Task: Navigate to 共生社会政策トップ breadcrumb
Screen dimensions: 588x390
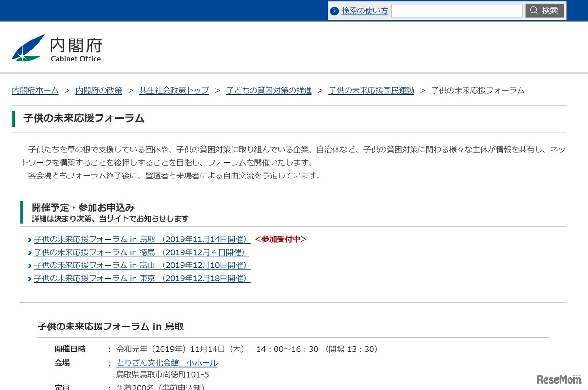Action: (174, 90)
